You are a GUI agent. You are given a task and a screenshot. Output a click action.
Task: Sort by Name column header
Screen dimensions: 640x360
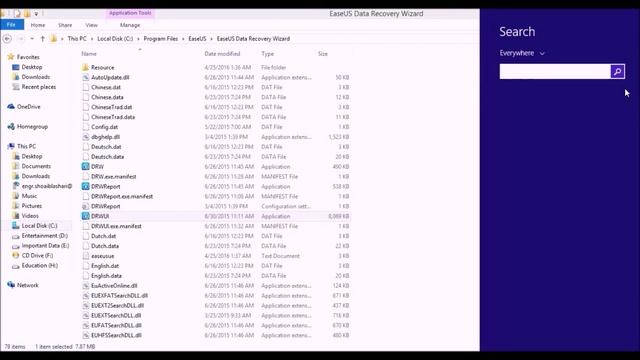click(89, 54)
